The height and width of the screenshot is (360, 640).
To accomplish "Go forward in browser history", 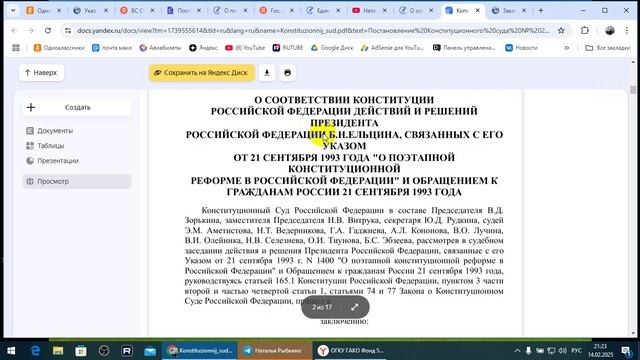I will tap(31, 30).
